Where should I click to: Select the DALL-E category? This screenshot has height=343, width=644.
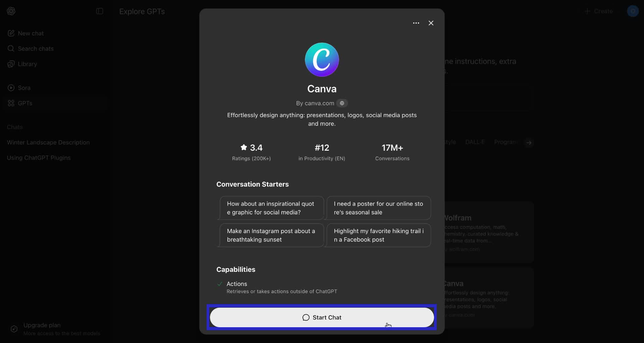(474, 142)
